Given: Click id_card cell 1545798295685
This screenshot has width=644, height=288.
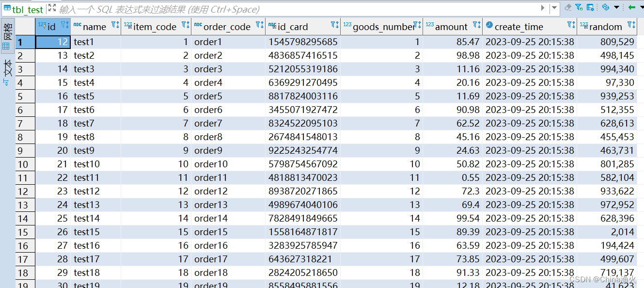Looking at the screenshot, I should pos(303,42).
